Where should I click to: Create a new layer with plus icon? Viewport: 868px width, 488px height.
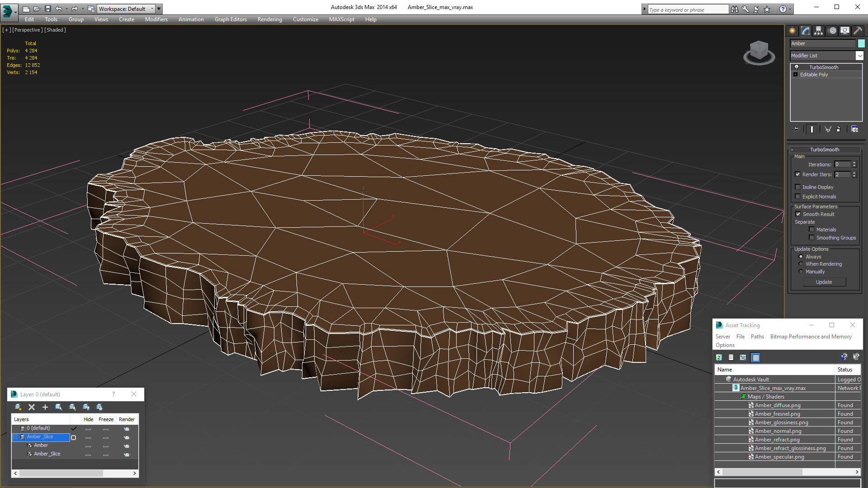pos(45,407)
